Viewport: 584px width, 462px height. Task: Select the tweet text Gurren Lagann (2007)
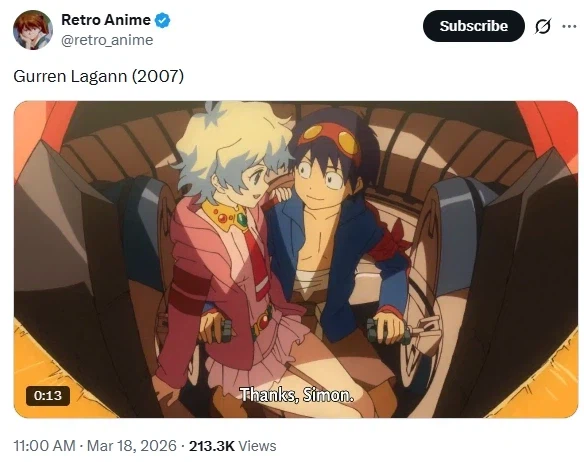99,76
